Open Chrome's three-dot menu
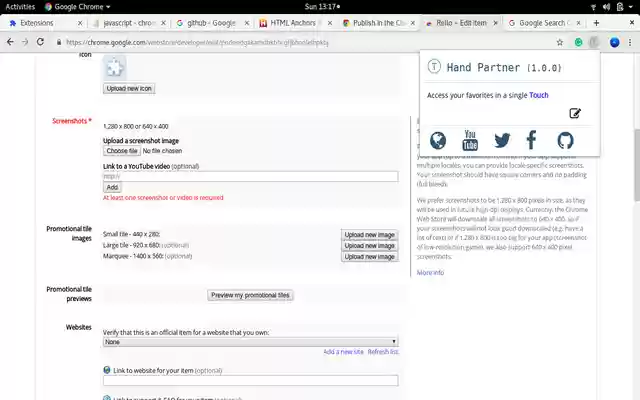640x400 pixels. 630,42
